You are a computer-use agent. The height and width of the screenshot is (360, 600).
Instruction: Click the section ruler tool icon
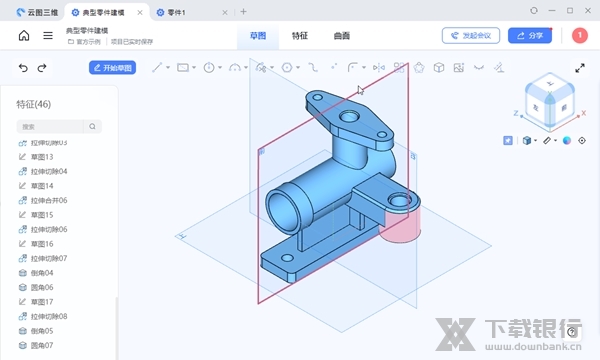[x=547, y=140]
